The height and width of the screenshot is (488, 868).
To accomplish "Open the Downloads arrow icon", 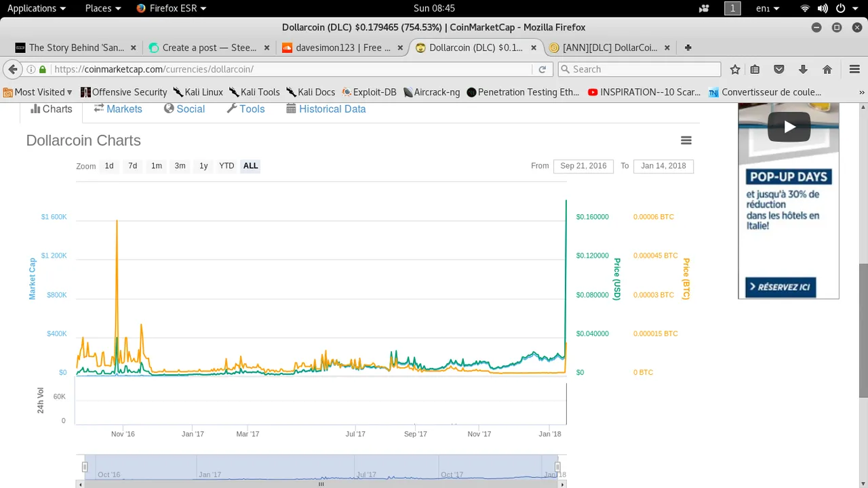I will 804,69.
